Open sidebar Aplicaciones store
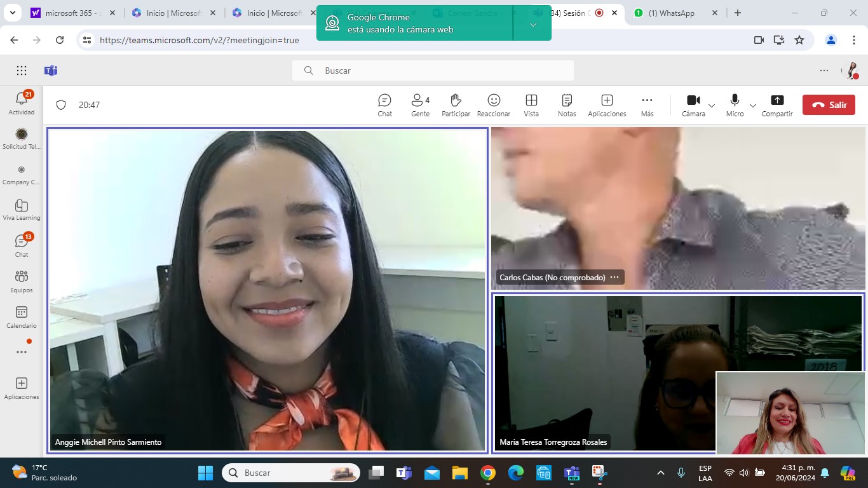 tap(22, 388)
